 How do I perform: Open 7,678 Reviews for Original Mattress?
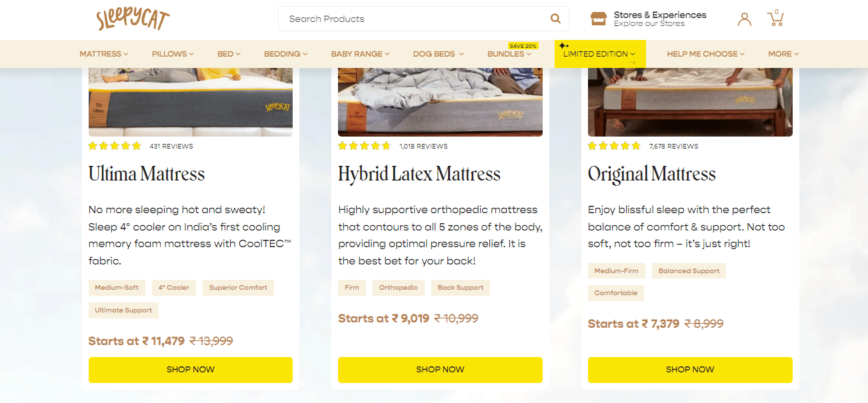[673, 147]
